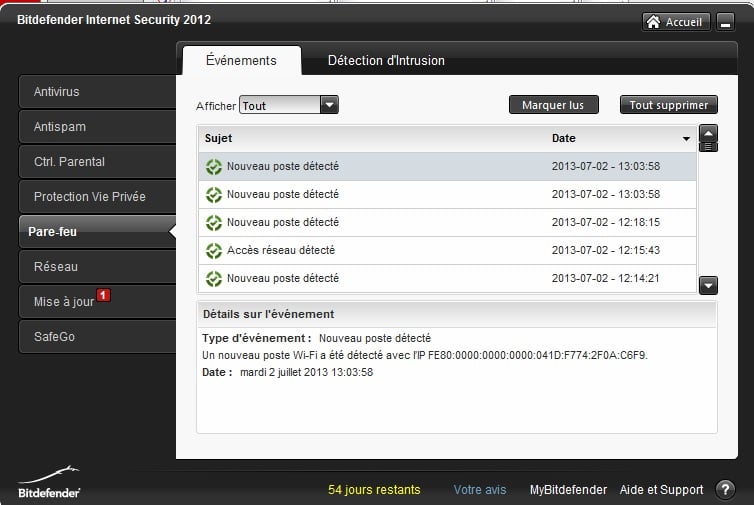Open the Détection d'Intrusion tab

tap(386, 61)
